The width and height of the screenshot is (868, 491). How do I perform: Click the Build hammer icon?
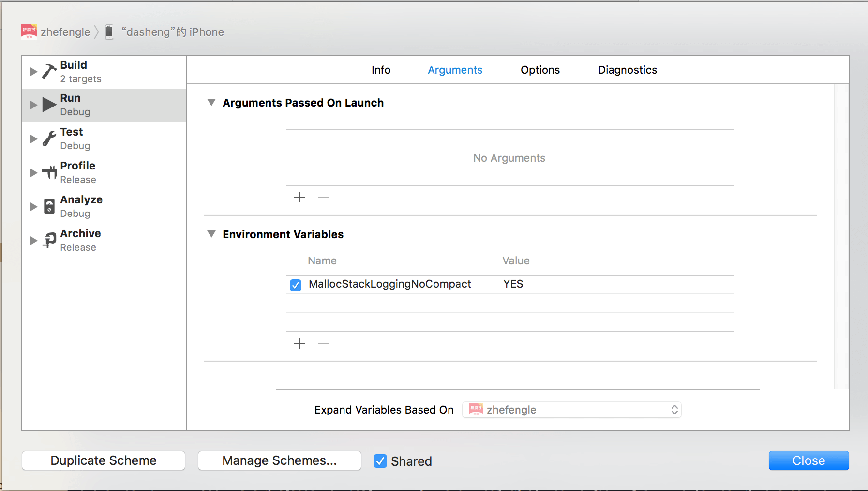coord(49,72)
